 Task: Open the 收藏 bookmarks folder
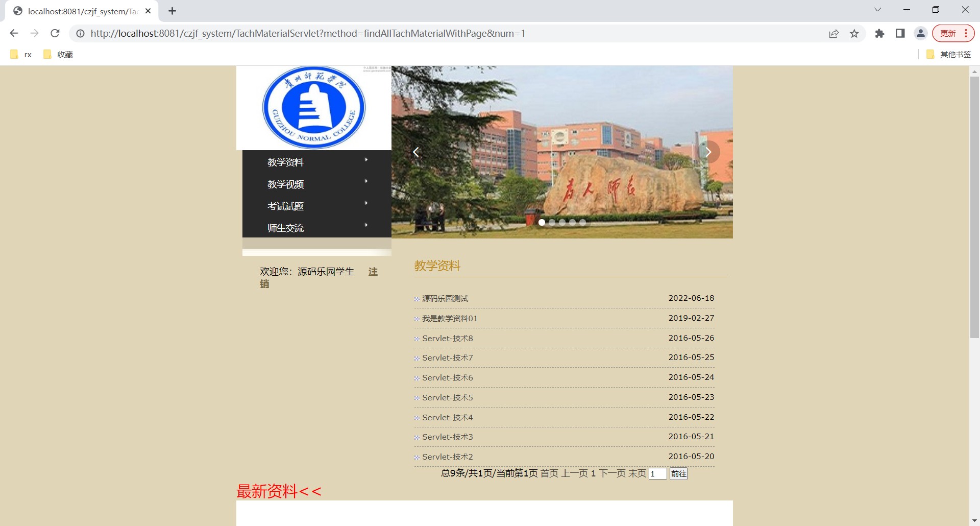tap(58, 55)
